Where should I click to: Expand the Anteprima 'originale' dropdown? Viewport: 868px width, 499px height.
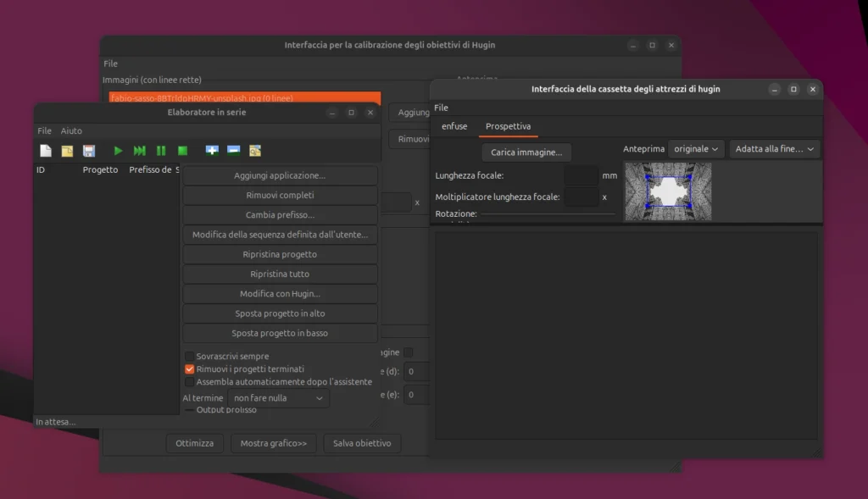point(696,149)
